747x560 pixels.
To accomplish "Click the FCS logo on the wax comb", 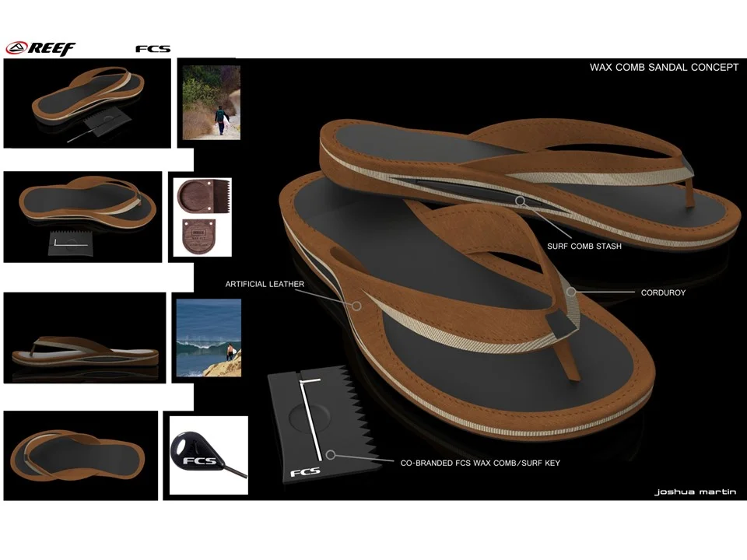I will pos(305,472).
